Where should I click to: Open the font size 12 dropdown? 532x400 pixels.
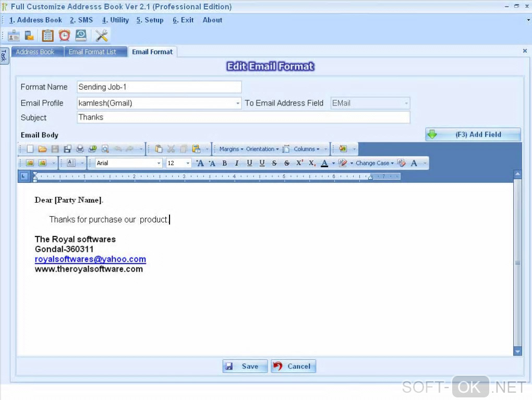click(188, 163)
